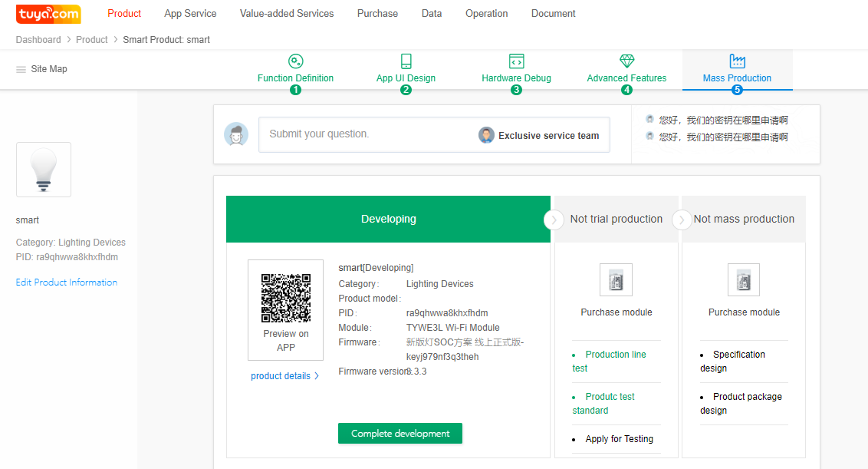Click the Tuya.com logo
The image size is (868, 469).
[48, 13]
